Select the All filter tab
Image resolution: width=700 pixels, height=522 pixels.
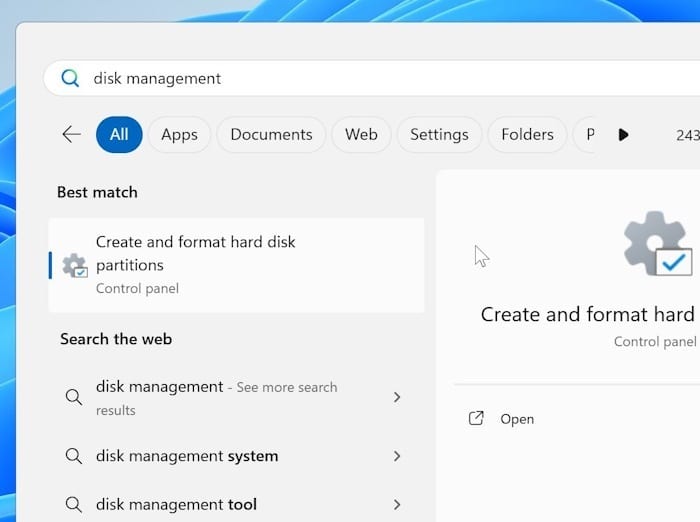coord(119,134)
